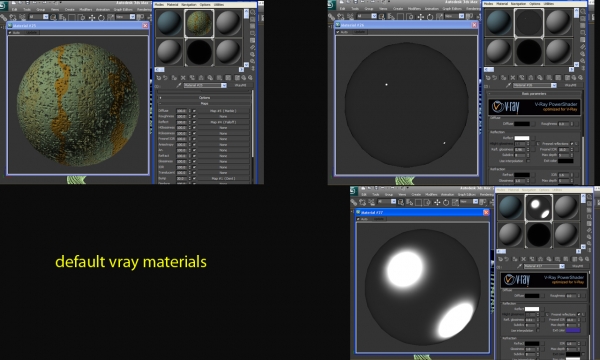
Task: Click Make Material Copy icon in Material #25 editor
Action: tap(192, 78)
